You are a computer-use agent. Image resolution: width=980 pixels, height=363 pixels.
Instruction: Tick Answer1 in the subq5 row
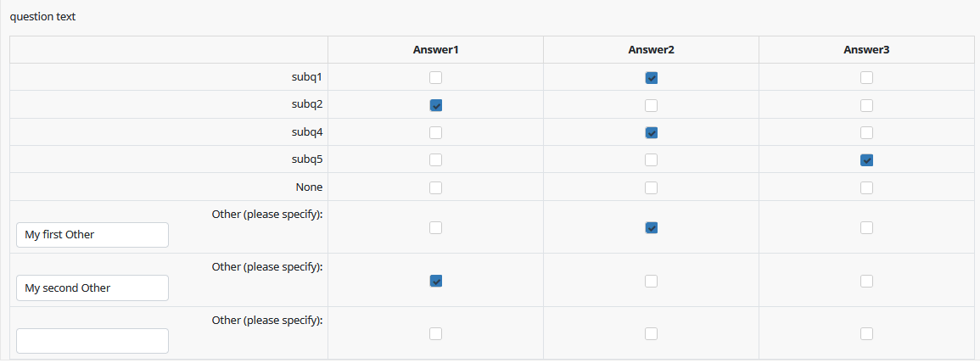click(x=435, y=160)
